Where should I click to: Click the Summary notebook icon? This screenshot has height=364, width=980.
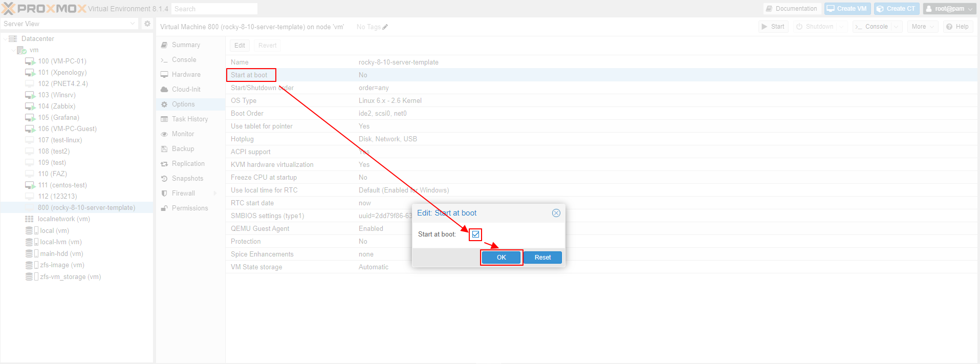164,45
